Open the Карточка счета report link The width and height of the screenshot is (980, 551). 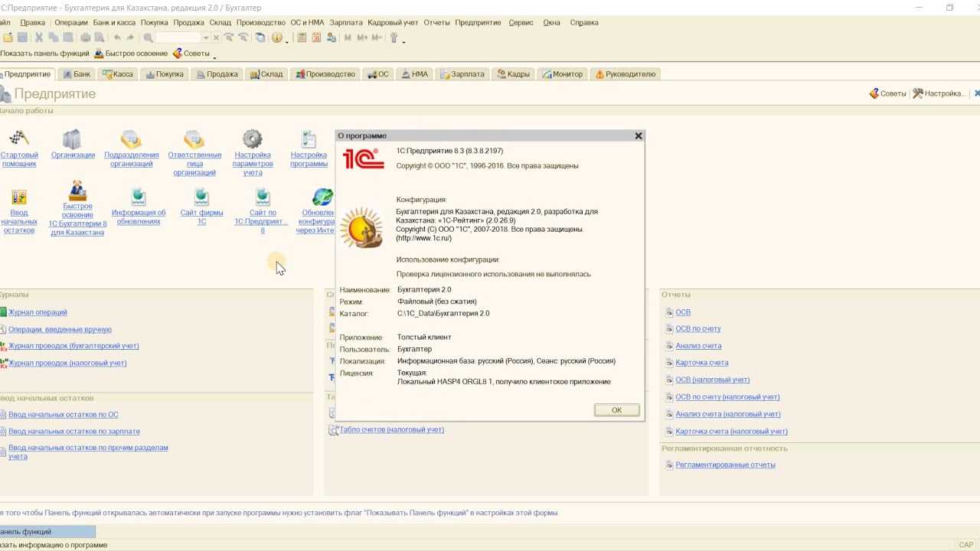(702, 363)
